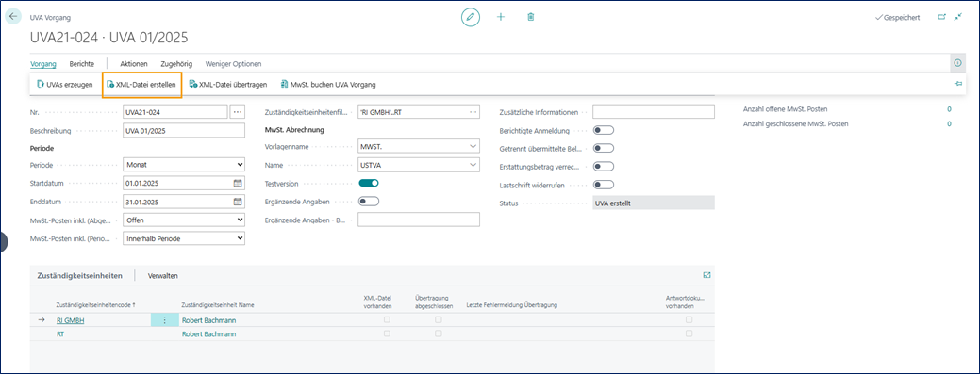
Task: Open Enddatum calendar picker
Action: point(238,202)
